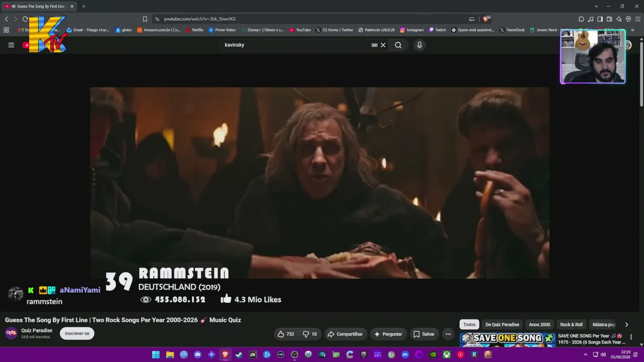Show the hidden bookmarks overflow
The width and height of the screenshot is (644, 362).
632,30
